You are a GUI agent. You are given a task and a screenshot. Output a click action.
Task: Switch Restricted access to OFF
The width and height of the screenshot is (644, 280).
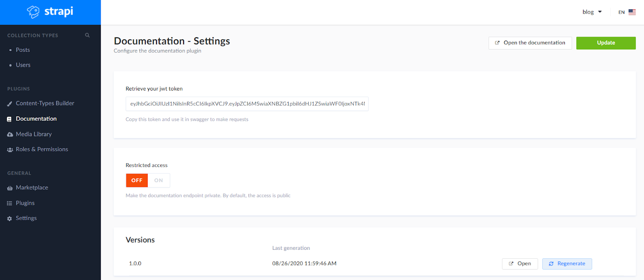coord(137,180)
